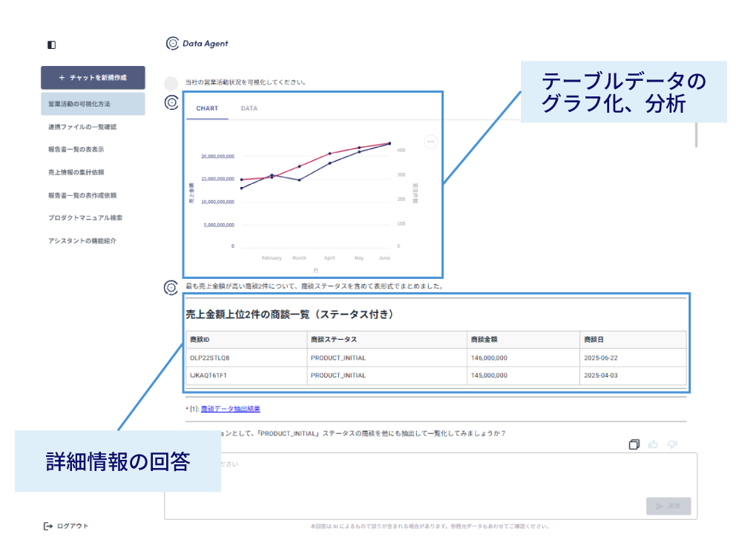Click チャットを新規作成 to start a new chat

click(93, 78)
